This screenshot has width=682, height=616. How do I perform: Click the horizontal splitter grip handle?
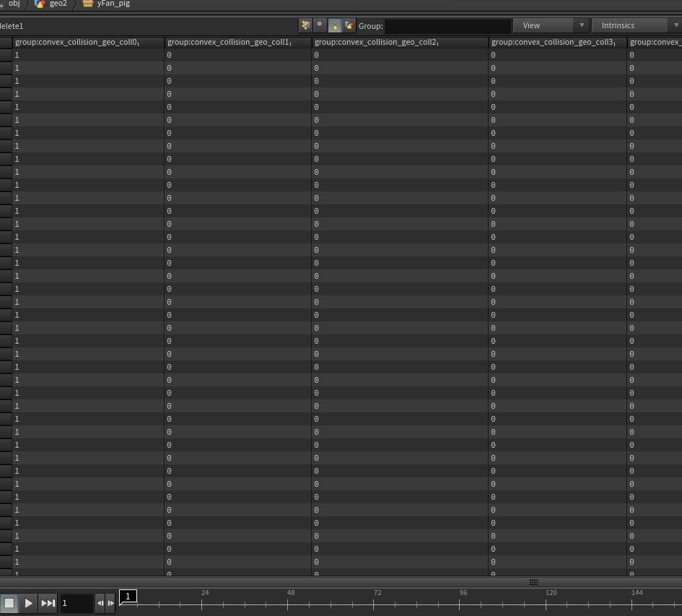pos(533,582)
